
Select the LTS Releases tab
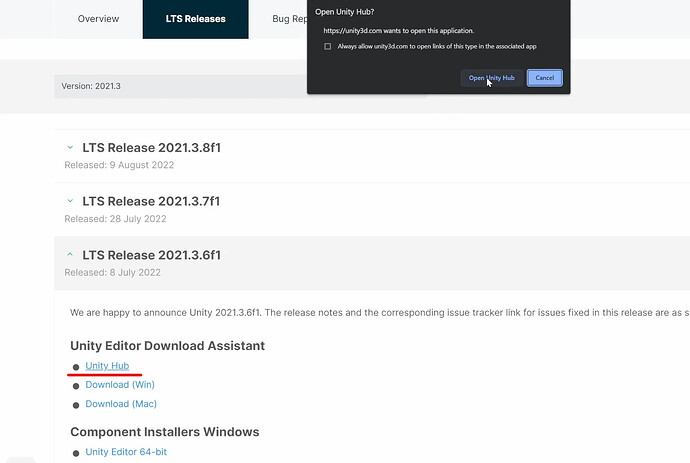click(x=195, y=19)
